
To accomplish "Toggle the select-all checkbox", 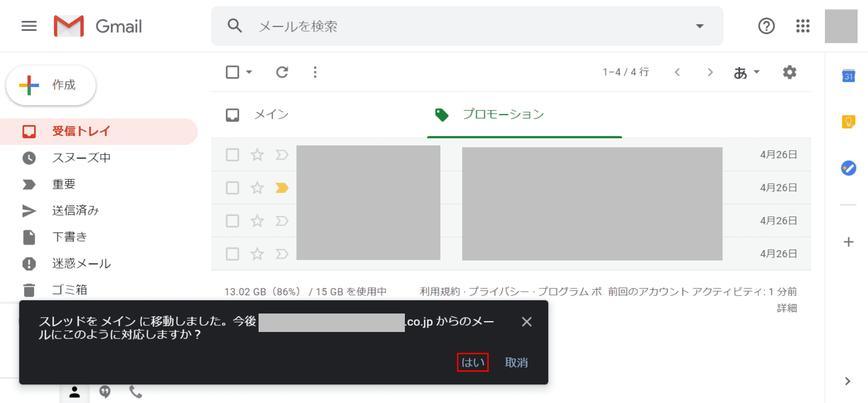I will [x=233, y=72].
